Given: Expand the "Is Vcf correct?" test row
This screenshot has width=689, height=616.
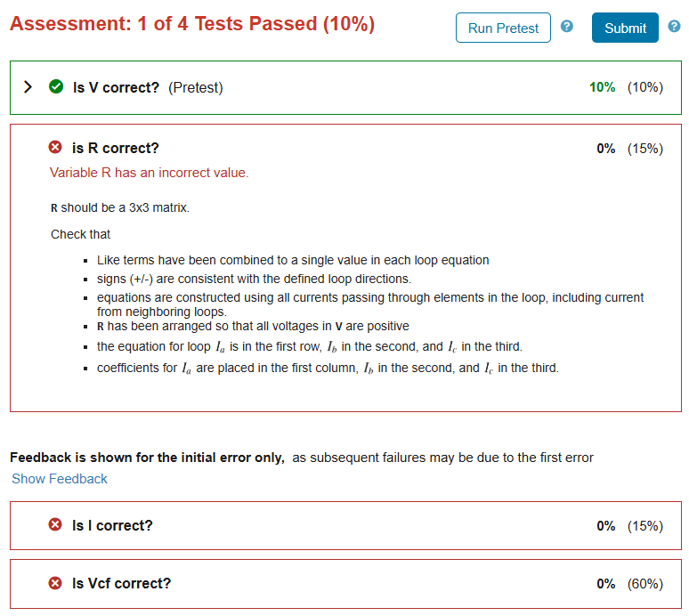Looking at the screenshot, I should coord(121,583).
